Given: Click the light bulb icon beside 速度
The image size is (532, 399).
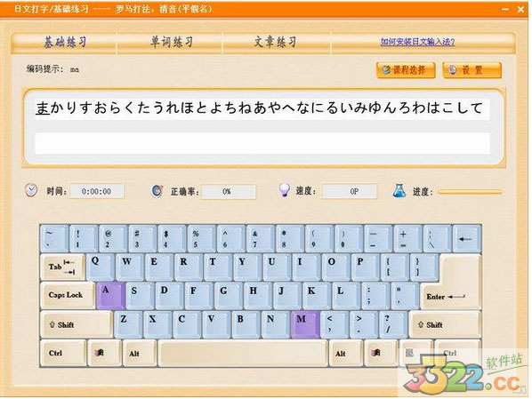Looking at the screenshot, I should click(x=284, y=190).
